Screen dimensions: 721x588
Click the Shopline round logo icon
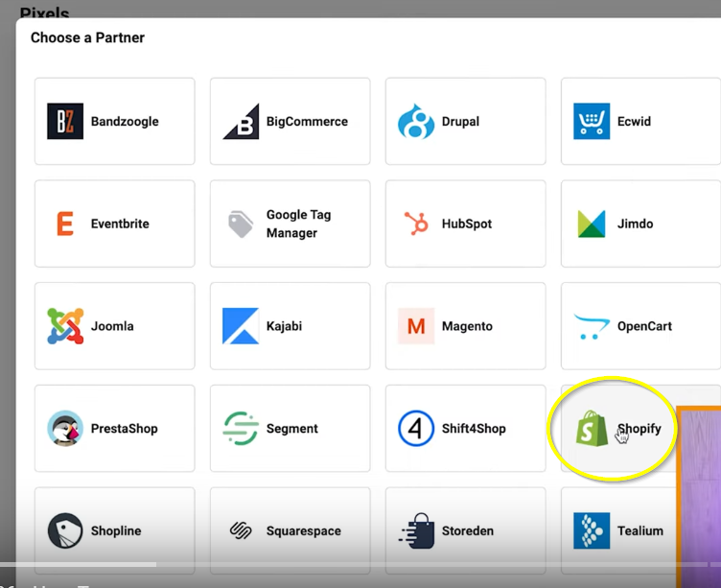click(x=65, y=530)
